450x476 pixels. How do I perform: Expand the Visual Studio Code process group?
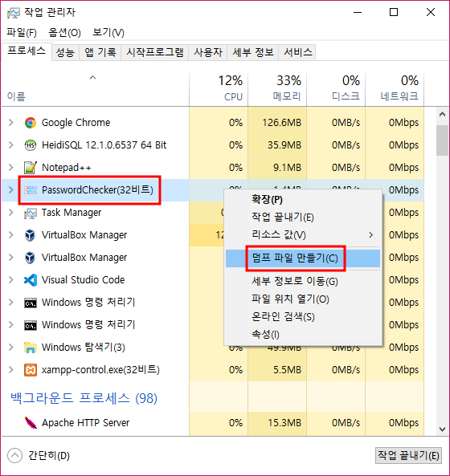(x=11, y=280)
